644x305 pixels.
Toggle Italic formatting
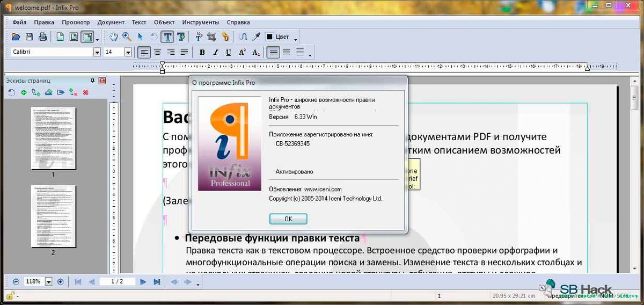[216, 52]
